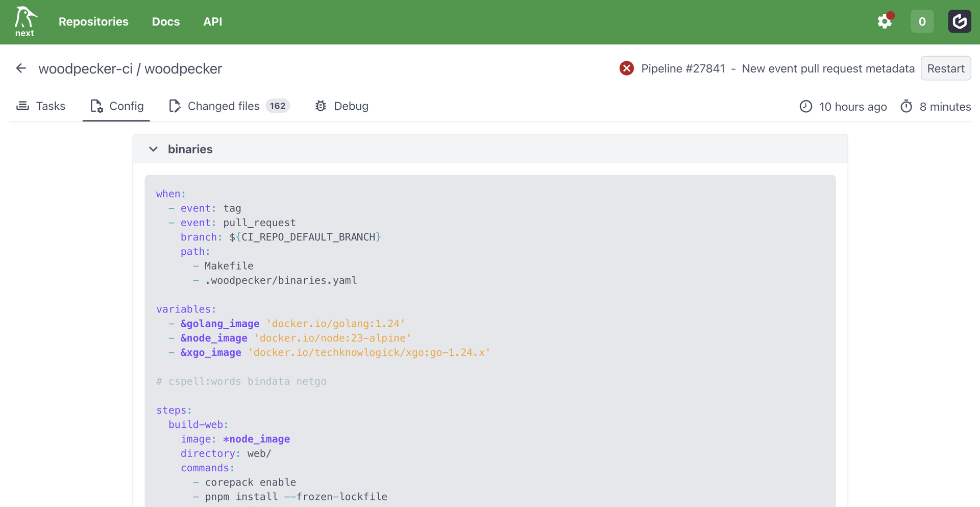Screen dimensions: 980x507
Task: Click the '*node_image' alias reference
Action: (256, 439)
